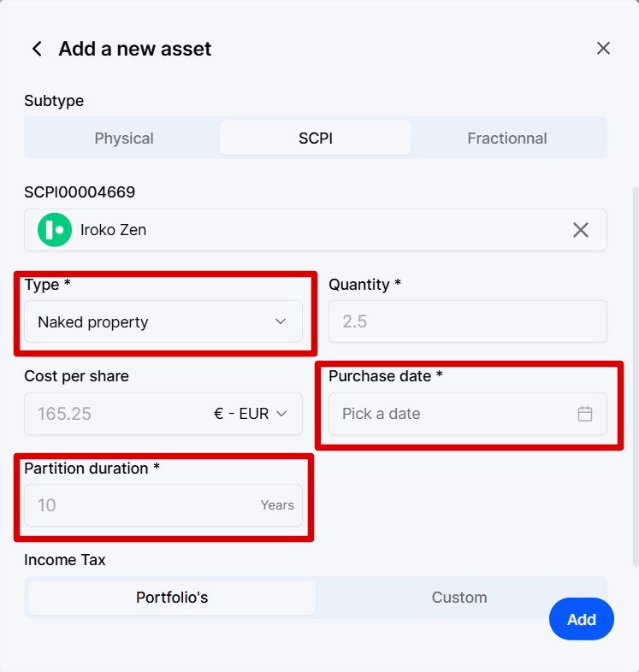Open the calendar icon in Purchase date

pos(585,414)
